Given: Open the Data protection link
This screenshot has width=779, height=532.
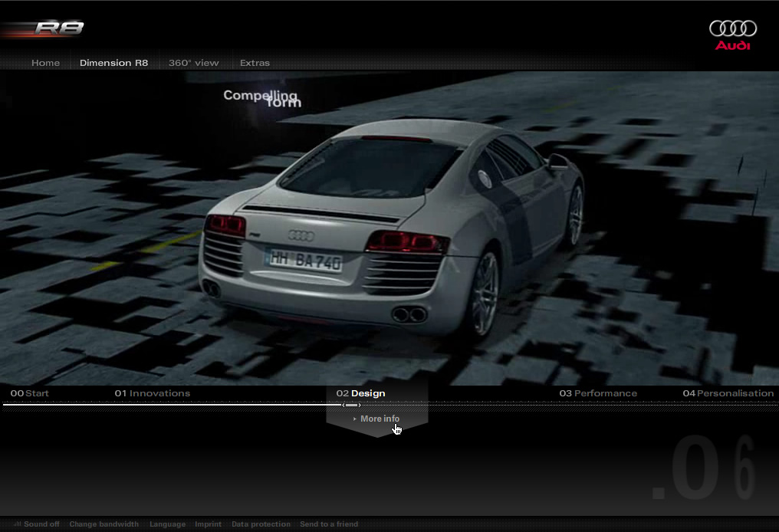Looking at the screenshot, I should (261, 524).
